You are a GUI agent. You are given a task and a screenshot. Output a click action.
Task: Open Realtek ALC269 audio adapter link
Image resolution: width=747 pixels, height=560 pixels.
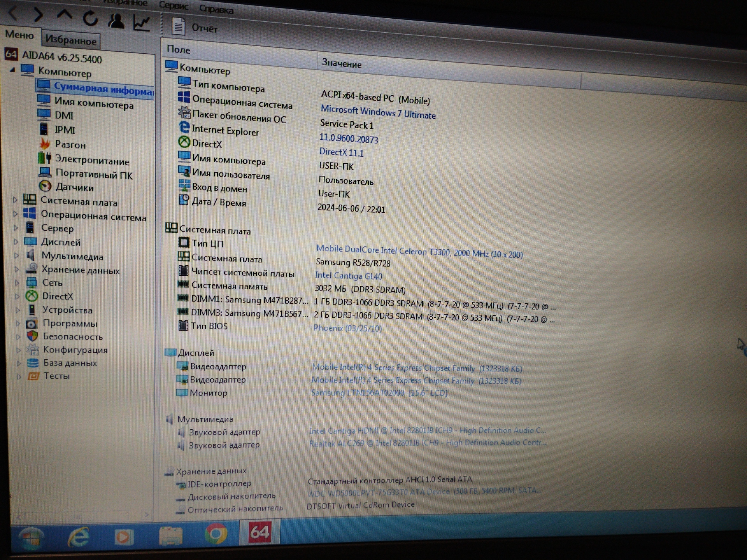pyautogui.click(x=428, y=443)
